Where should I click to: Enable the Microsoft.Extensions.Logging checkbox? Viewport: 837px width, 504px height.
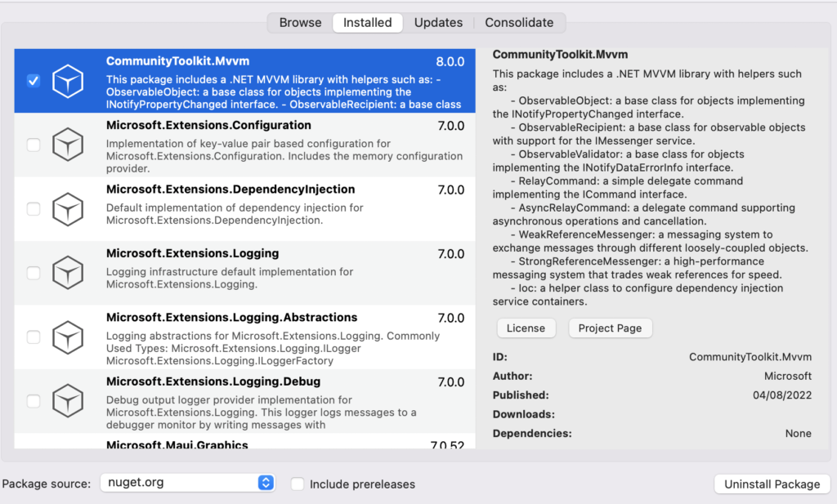[33, 273]
